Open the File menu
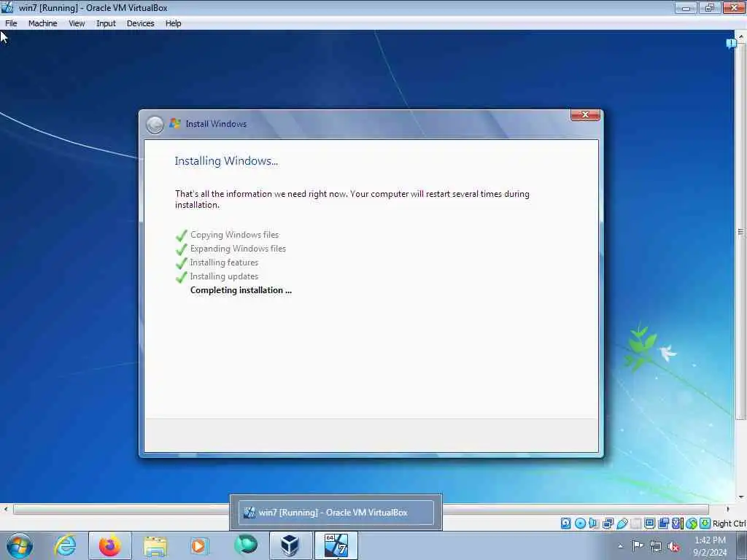The width and height of the screenshot is (747, 560). click(11, 23)
